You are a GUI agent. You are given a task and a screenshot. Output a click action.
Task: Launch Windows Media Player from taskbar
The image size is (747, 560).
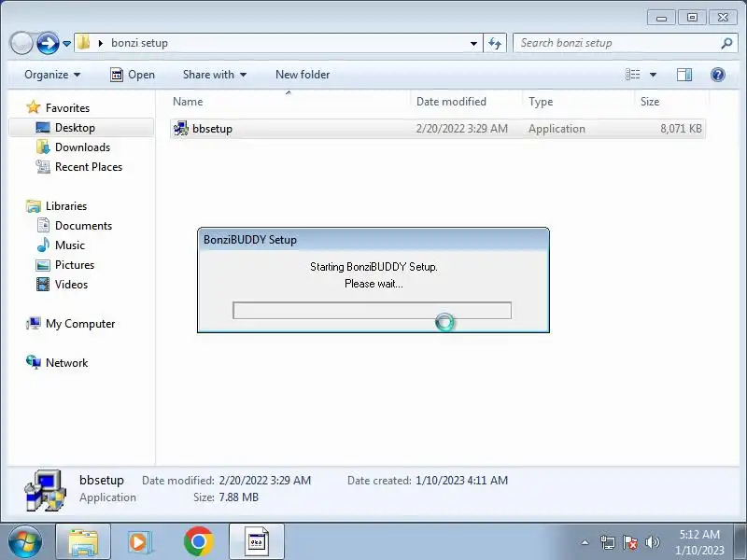[x=141, y=542]
